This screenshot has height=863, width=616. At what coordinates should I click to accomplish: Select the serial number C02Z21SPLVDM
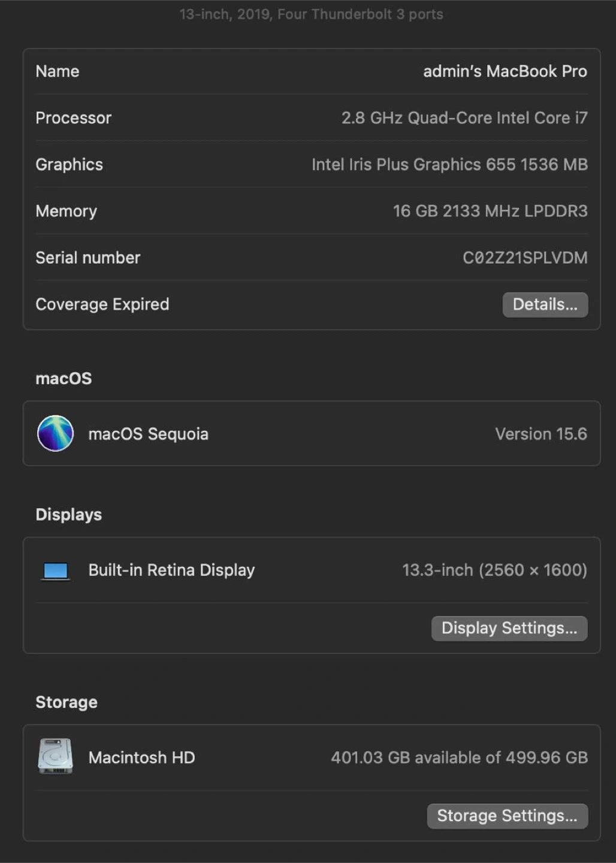click(x=525, y=258)
